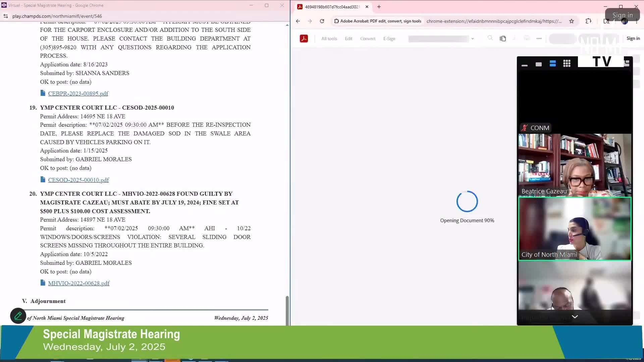Click the muted microphone icon on CONM tile
This screenshot has height=362, width=644.
[x=525, y=128]
